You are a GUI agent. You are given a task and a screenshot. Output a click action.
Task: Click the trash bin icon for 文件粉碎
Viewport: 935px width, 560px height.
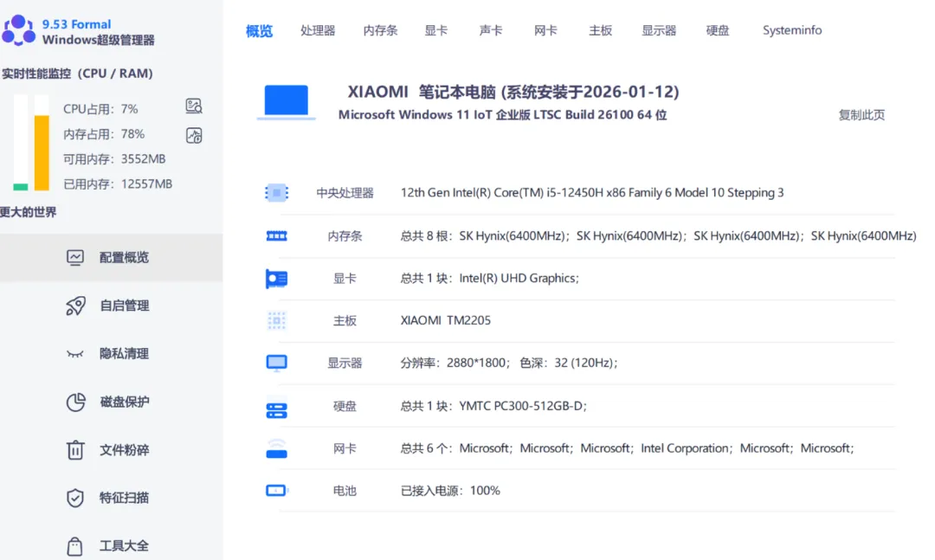[x=75, y=450]
